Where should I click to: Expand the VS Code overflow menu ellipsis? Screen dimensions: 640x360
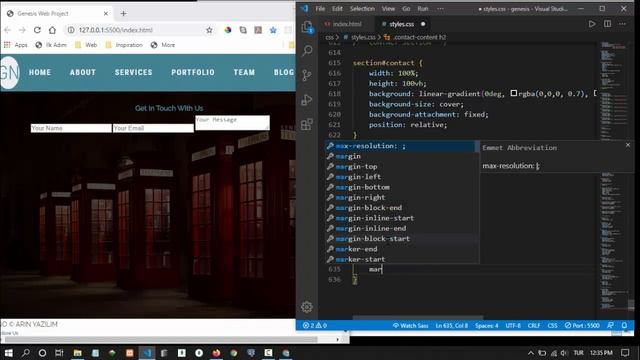click(440, 9)
